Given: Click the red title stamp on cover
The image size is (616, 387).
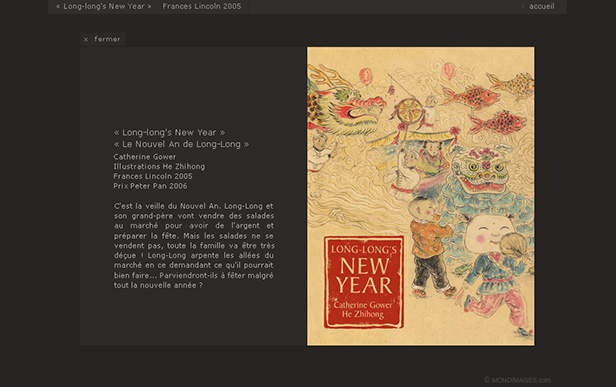Looking at the screenshot, I should click(x=364, y=282).
